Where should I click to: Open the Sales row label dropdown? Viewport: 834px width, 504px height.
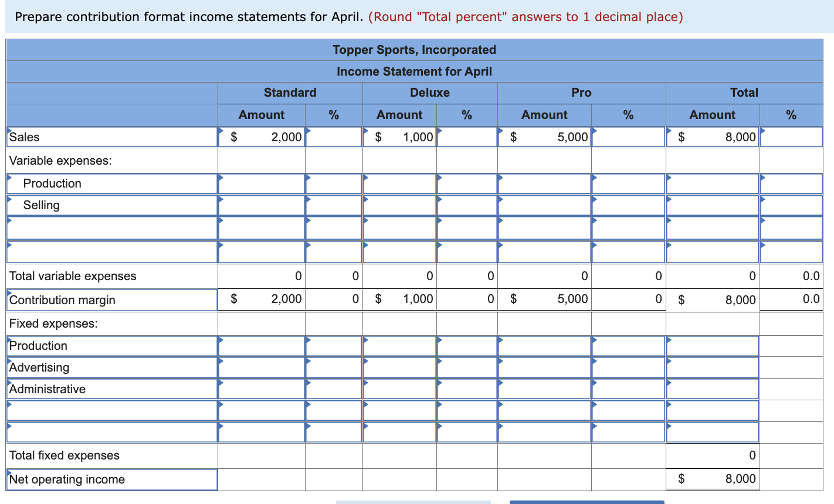coord(112,137)
